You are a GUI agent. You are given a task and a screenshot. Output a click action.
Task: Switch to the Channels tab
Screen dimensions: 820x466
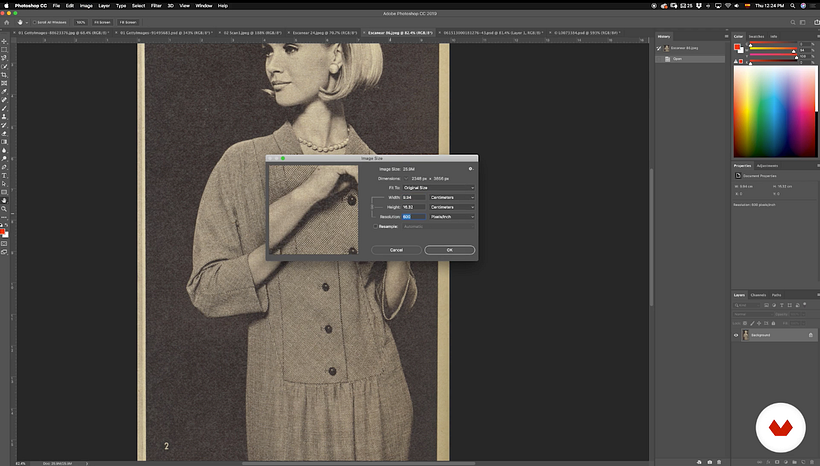pyautogui.click(x=758, y=295)
